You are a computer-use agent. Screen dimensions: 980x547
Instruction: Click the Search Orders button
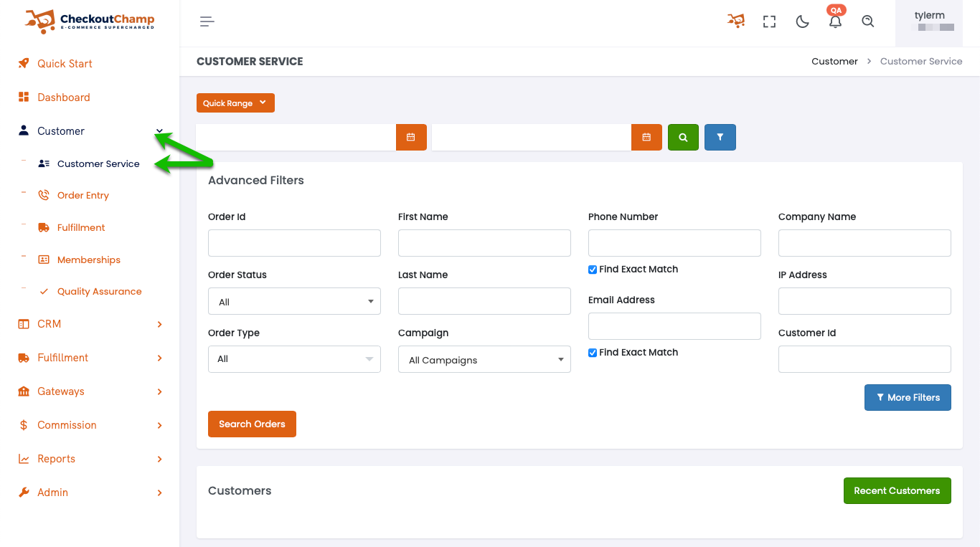pos(252,424)
